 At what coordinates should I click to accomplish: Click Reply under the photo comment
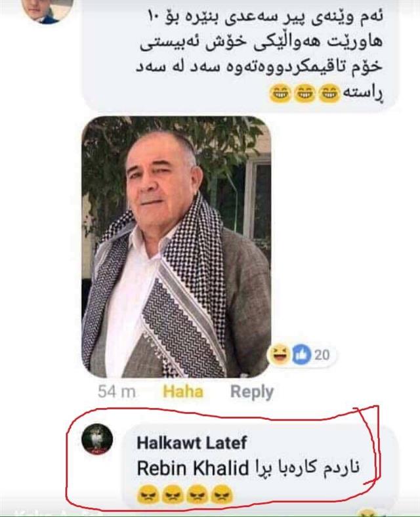tap(252, 392)
